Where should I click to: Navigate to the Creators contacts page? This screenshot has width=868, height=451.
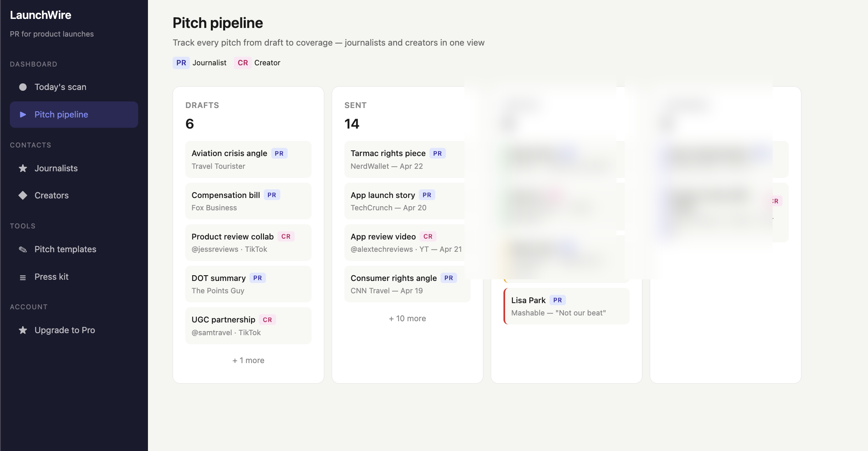51,195
